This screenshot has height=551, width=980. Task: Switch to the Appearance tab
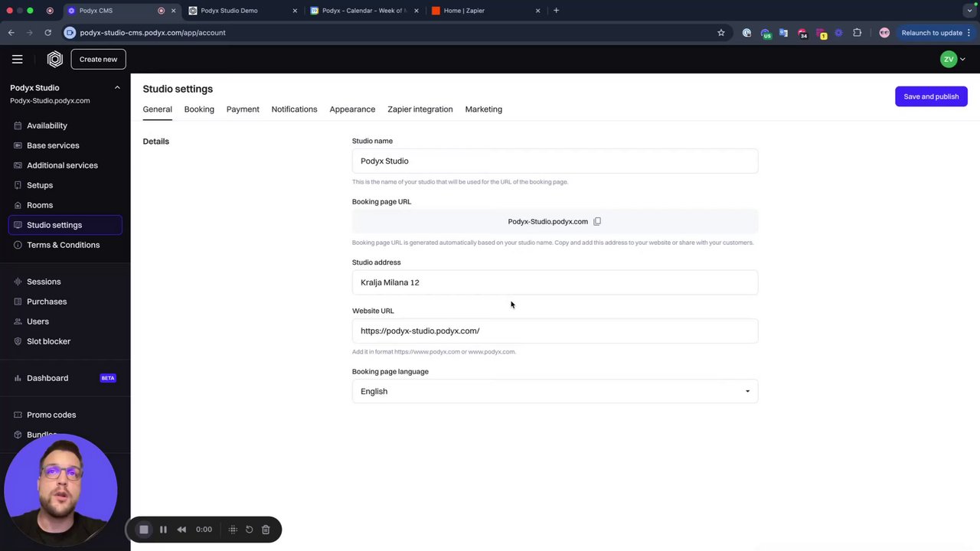(352, 109)
